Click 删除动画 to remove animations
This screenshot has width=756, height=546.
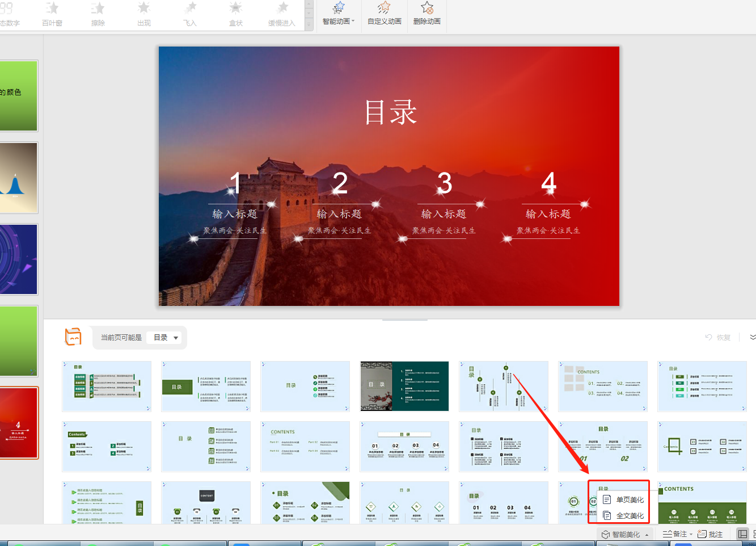pyautogui.click(x=426, y=15)
